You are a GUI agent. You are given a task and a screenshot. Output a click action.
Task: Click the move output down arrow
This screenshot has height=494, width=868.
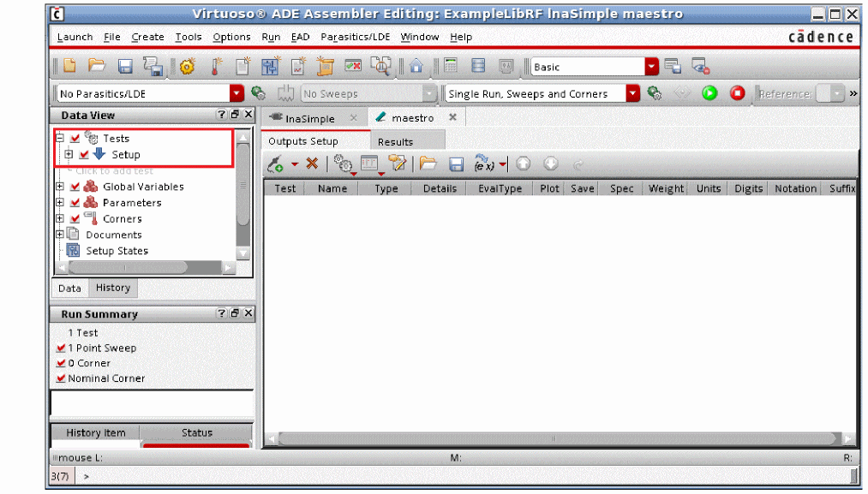(x=550, y=164)
